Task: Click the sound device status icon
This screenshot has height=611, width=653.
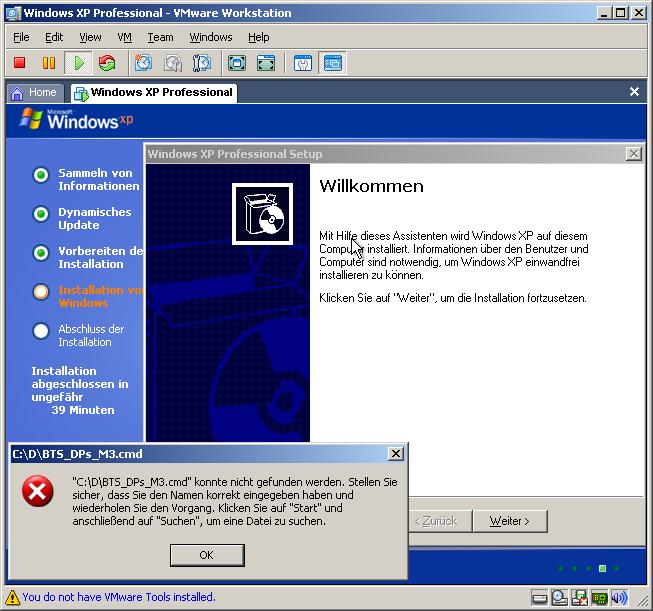Action: pyautogui.click(x=619, y=598)
